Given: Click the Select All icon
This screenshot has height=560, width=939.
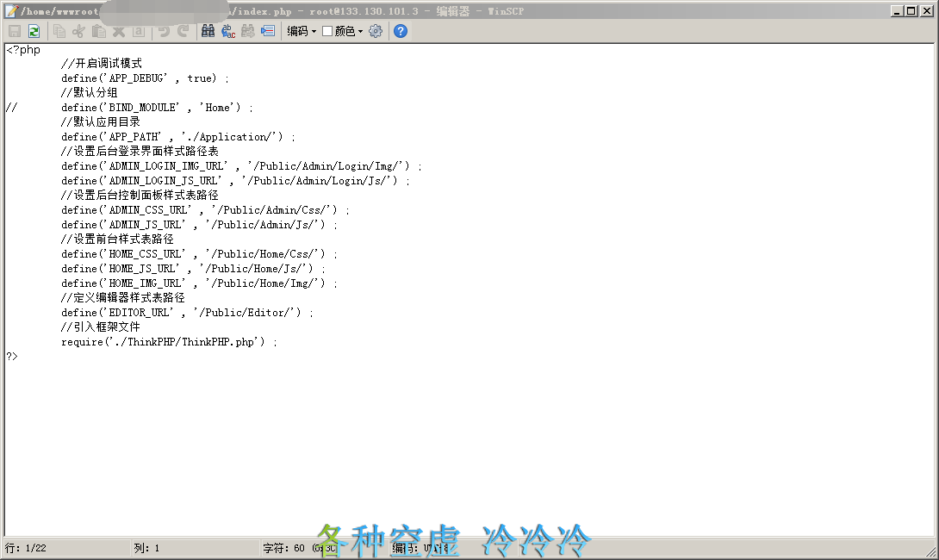Looking at the screenshot, I should click(x=139, y=31).
